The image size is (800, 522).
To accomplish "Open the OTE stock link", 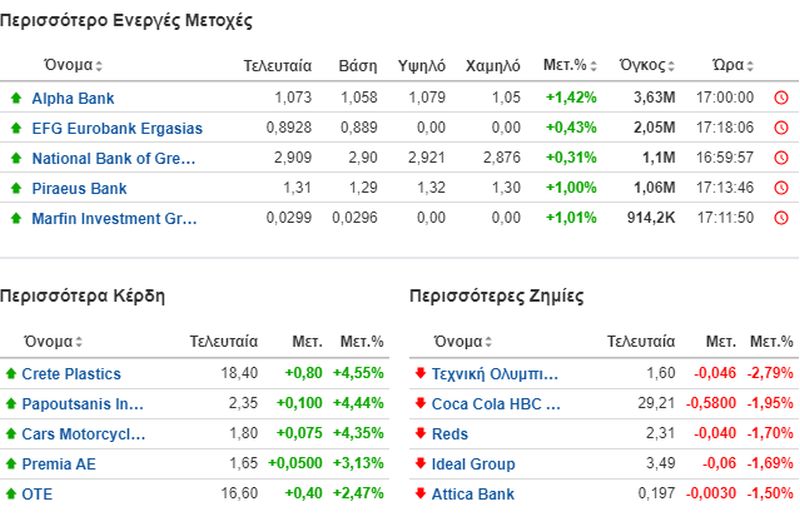I will coord(37,494).
